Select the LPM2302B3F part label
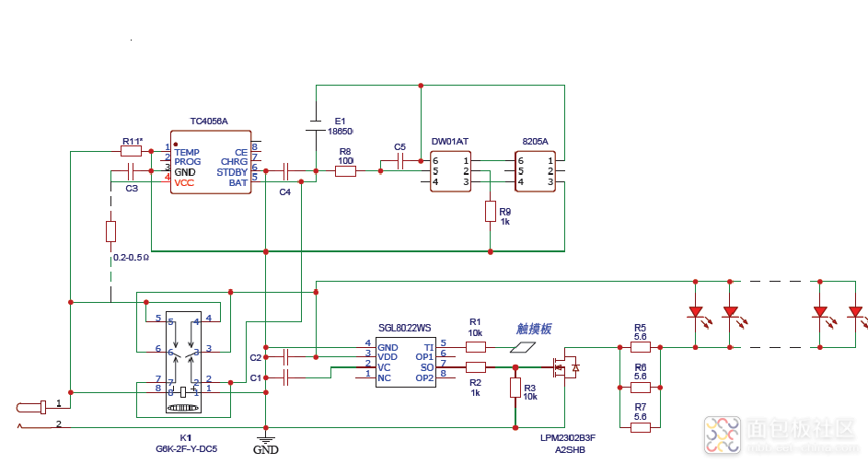The height and width of the screenshot is (464, 868). point(568,438)
